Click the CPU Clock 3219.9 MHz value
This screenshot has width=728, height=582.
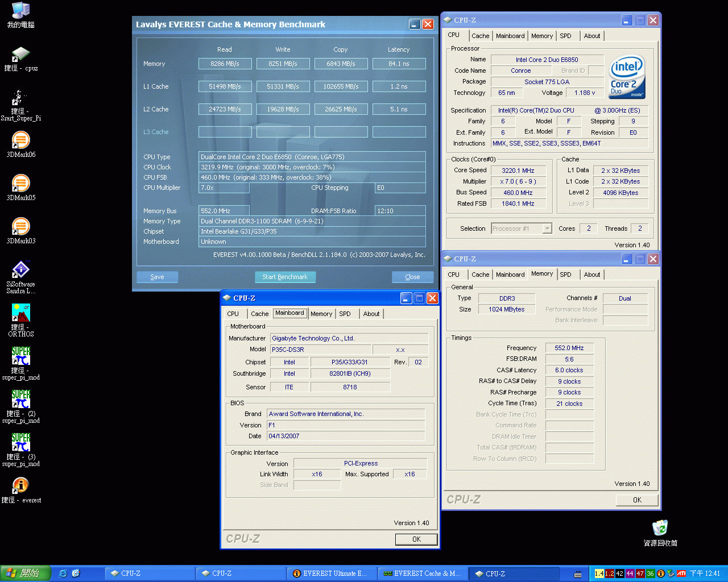[x=312, y=167]
